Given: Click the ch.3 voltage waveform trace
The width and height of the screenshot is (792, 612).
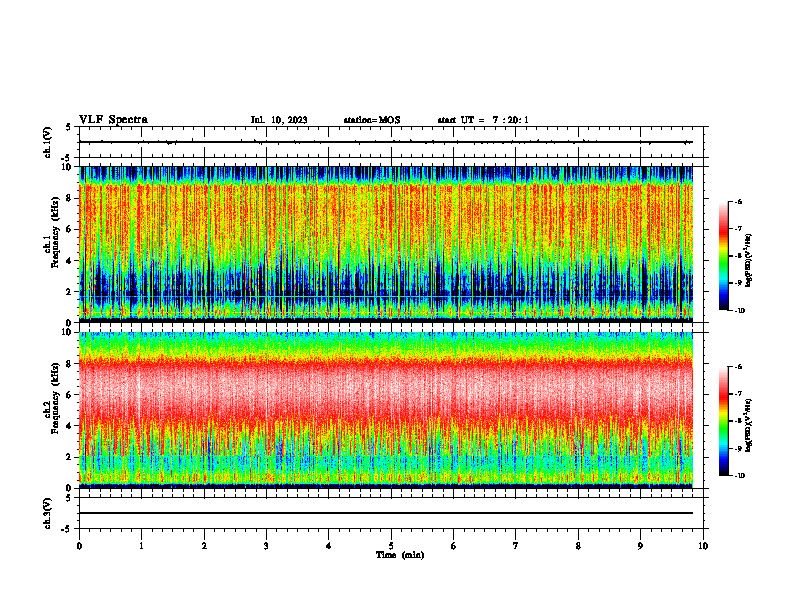Looking at the screenshot, I should click(x=386, y=513).
